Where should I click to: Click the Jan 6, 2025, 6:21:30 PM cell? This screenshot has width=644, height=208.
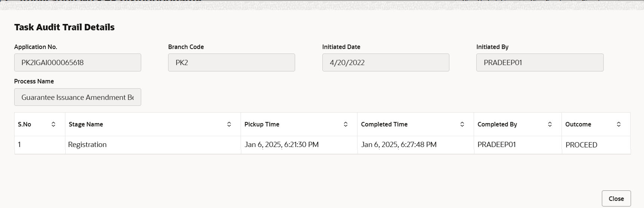(x=299, y=145)
